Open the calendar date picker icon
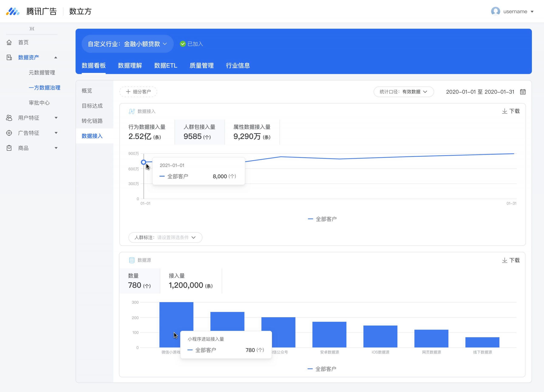The height and width of the screenshot is (392, 544). pyautogui.click(x=523, y=92)
